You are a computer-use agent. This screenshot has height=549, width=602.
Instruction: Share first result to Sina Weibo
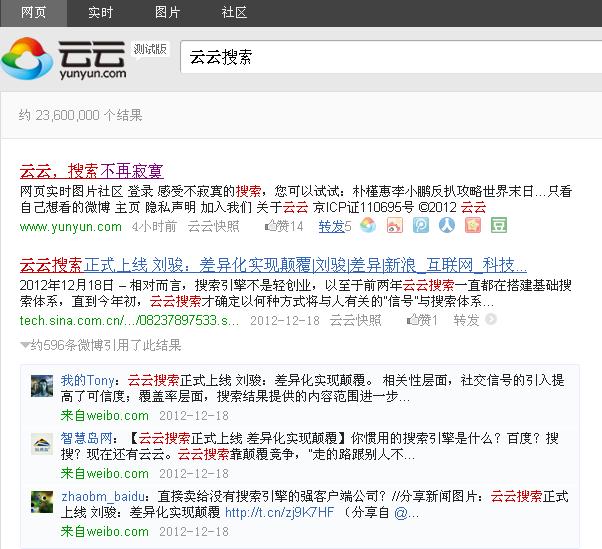tap(395, 225)
